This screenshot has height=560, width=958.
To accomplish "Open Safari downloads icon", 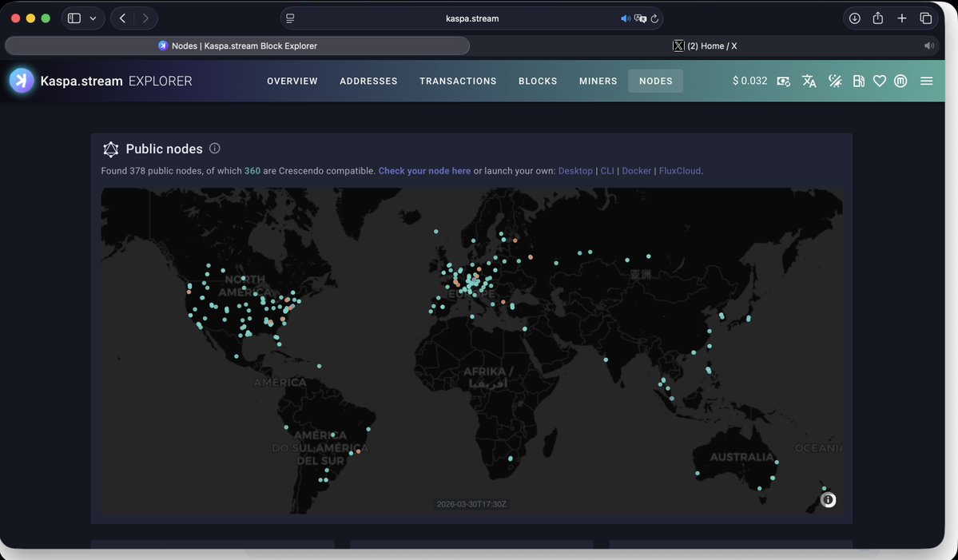I will click(x=855, y=18).
